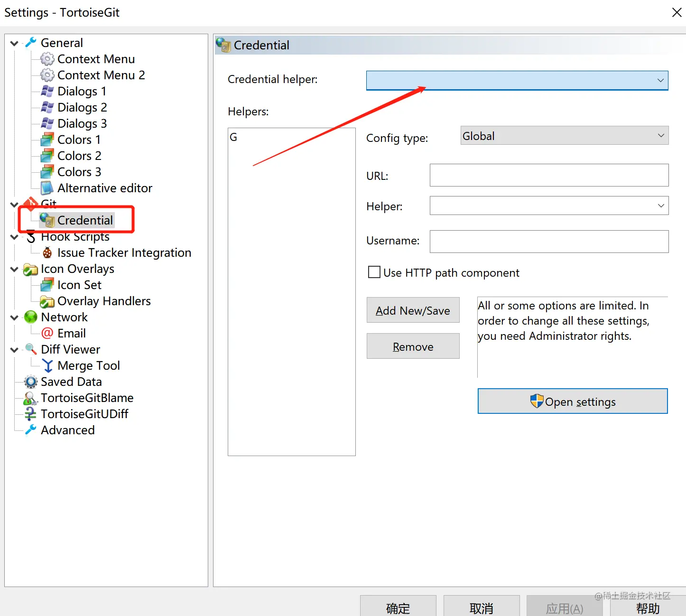
Task: Open the Credential helper dropdown
Action: click(517, 80)
